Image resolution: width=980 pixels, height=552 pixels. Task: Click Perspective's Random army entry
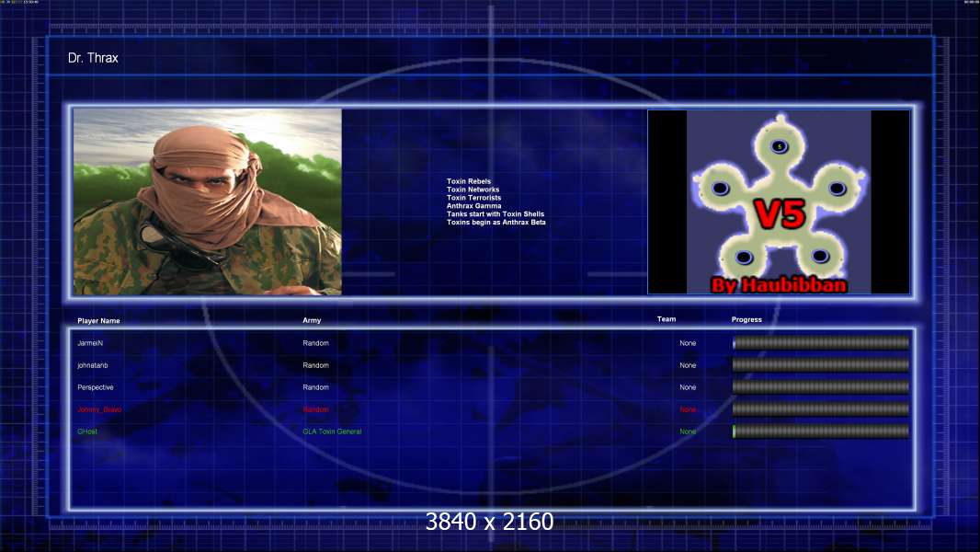click(x=315, y=387)
